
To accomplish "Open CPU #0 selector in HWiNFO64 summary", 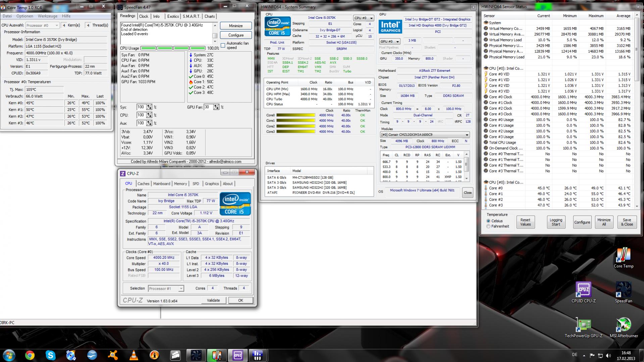I will [x=363, y=18].
